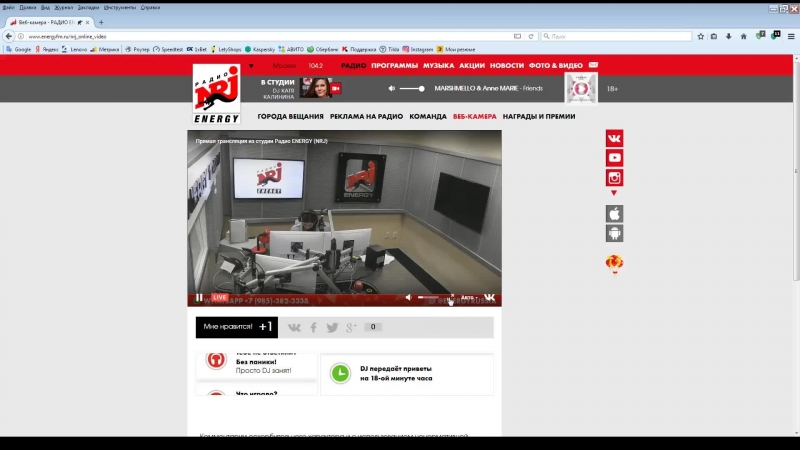Open VK logo in the video player
The height and width of the screenshot is (450, 800).
[x=489, y=297]
